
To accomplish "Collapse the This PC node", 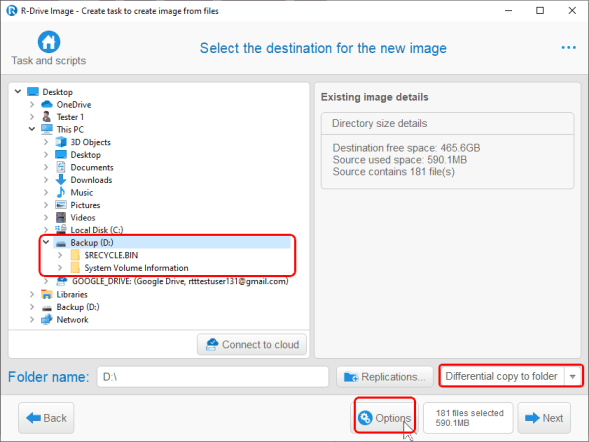I will [32, 129].
